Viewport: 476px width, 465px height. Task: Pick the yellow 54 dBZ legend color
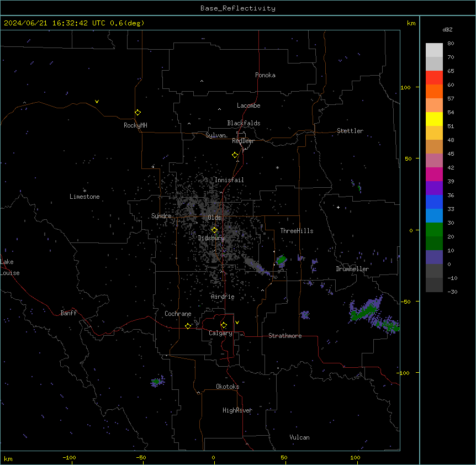[434, 119]
